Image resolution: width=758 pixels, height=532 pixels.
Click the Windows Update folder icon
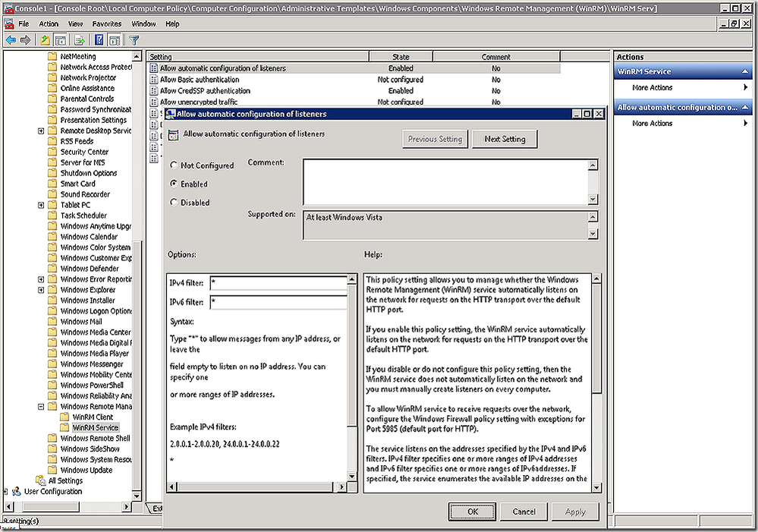coord(52,470)
